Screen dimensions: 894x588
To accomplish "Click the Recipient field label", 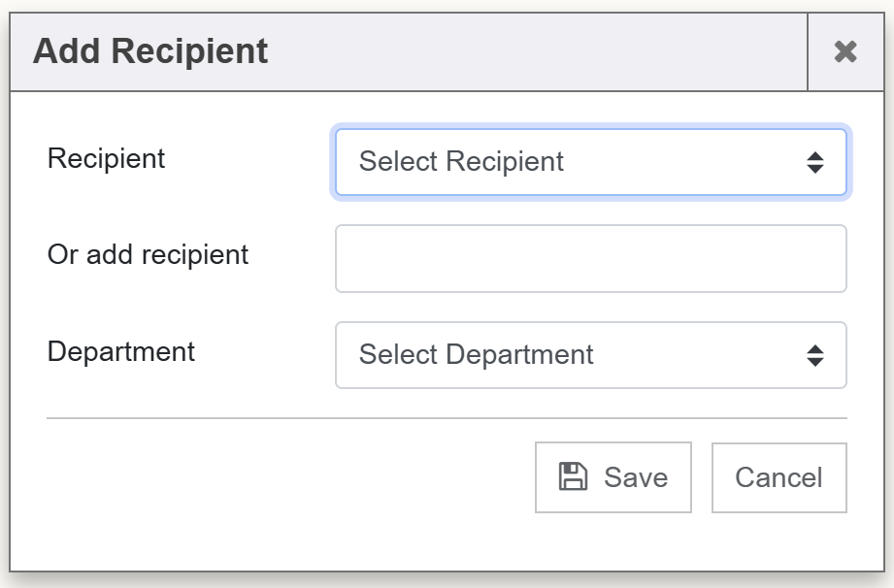I will (x=106, y=158).
